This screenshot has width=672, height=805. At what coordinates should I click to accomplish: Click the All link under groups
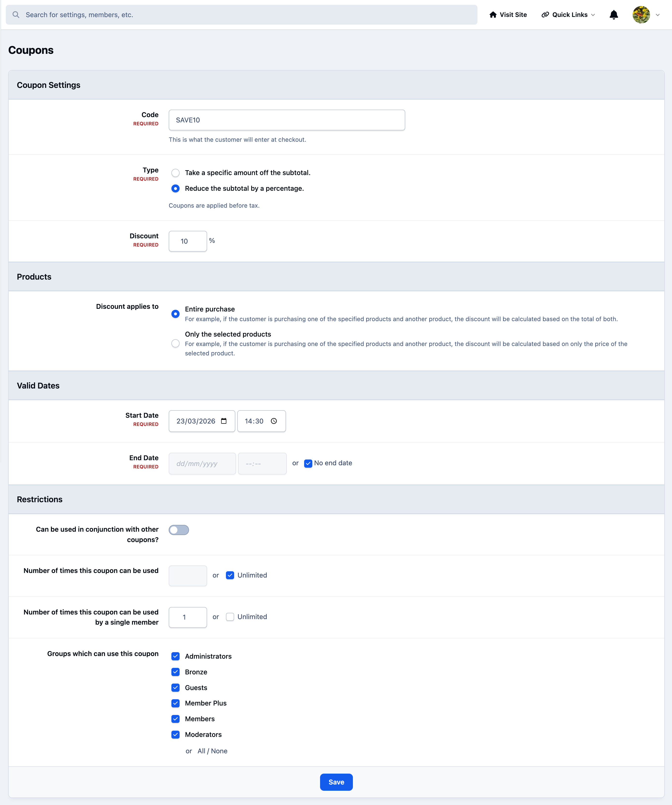click(201, 751)
